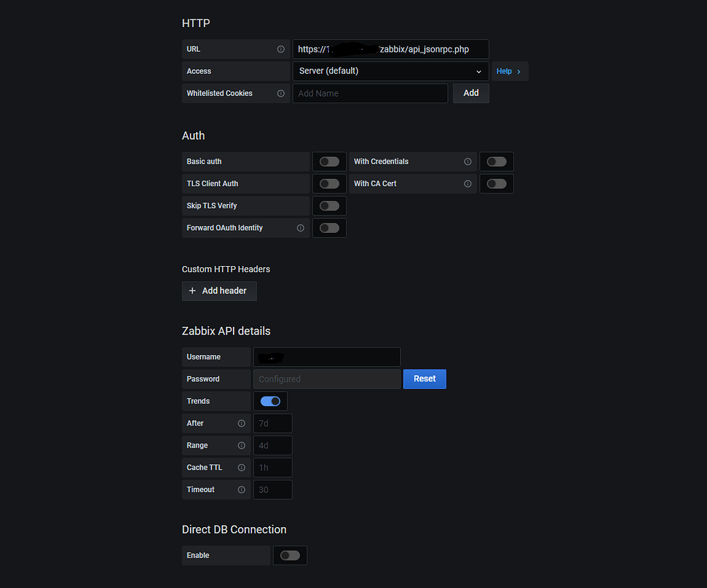
Task: Click the plus icon on Add header
Action: [x=192, y=291]
